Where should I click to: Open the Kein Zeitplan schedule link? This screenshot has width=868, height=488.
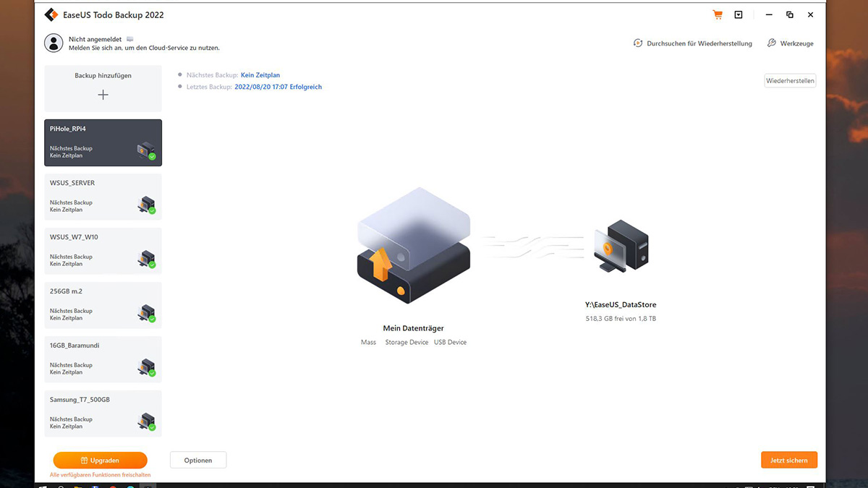pos(260,75)
